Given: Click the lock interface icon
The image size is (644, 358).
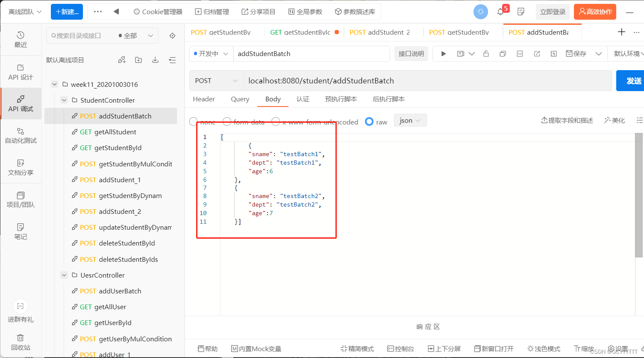Looking at the screenshot, I should pyautogui.click(x=486, y=53).
